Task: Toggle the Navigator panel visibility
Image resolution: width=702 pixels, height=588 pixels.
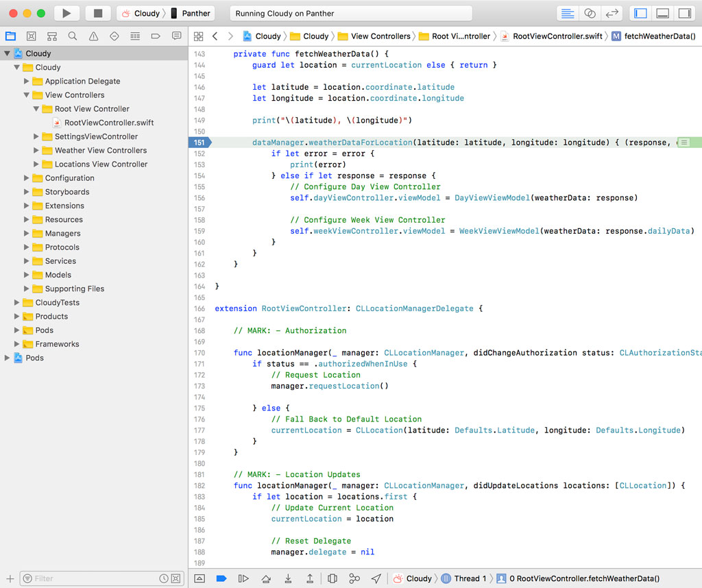Action: click(x=641, y=12)
